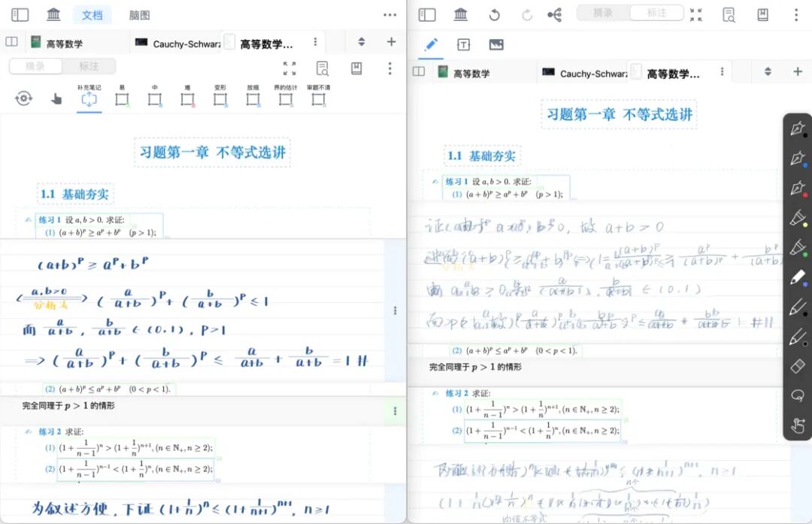The image size is (812, 524).
Task: Open the excerpt tool settings gear
Action: [x=24, y=98]
